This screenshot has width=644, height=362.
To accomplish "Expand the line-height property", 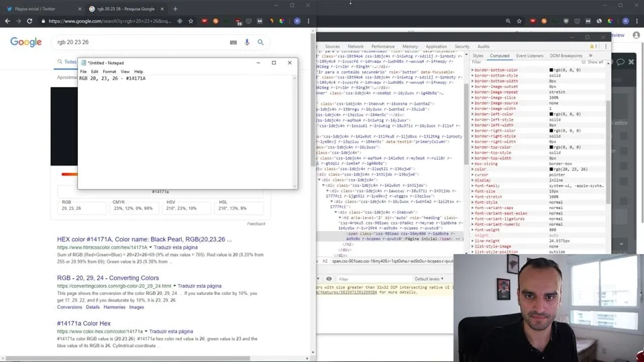I will click(472, 241).
